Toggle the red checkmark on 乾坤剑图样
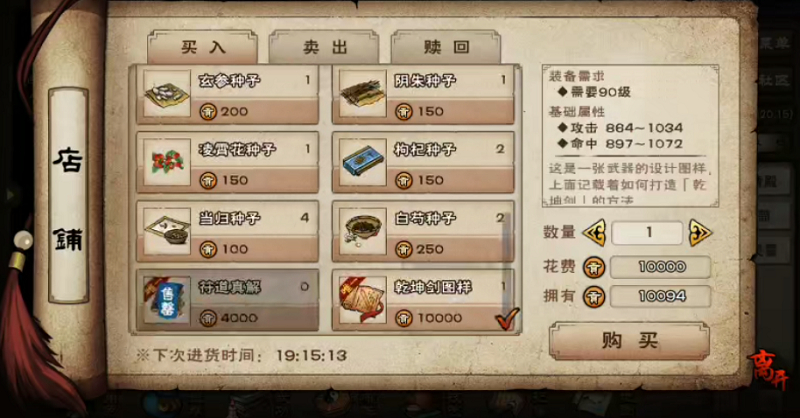Screen dimensions: 800x418 point(507,318)
